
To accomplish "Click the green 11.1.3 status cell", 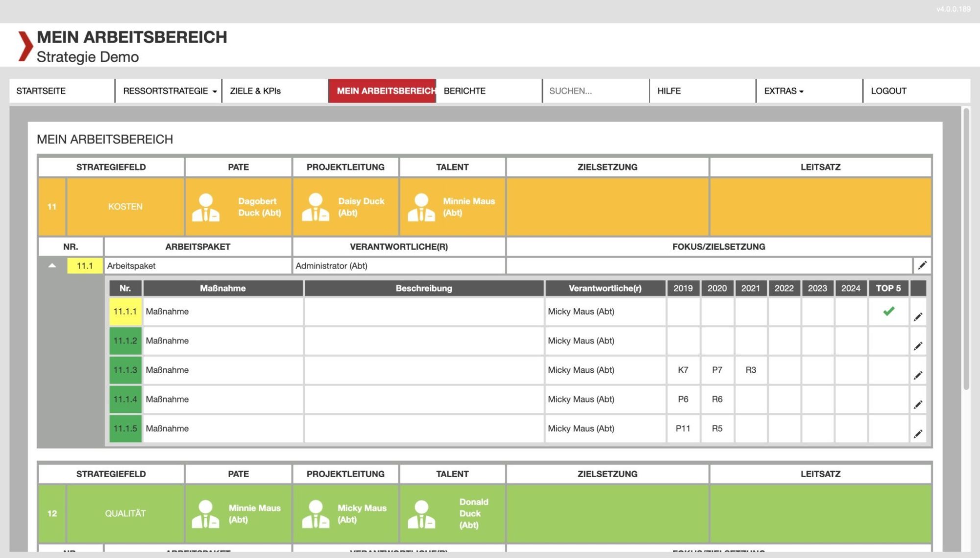I will [x=125, y=370].
